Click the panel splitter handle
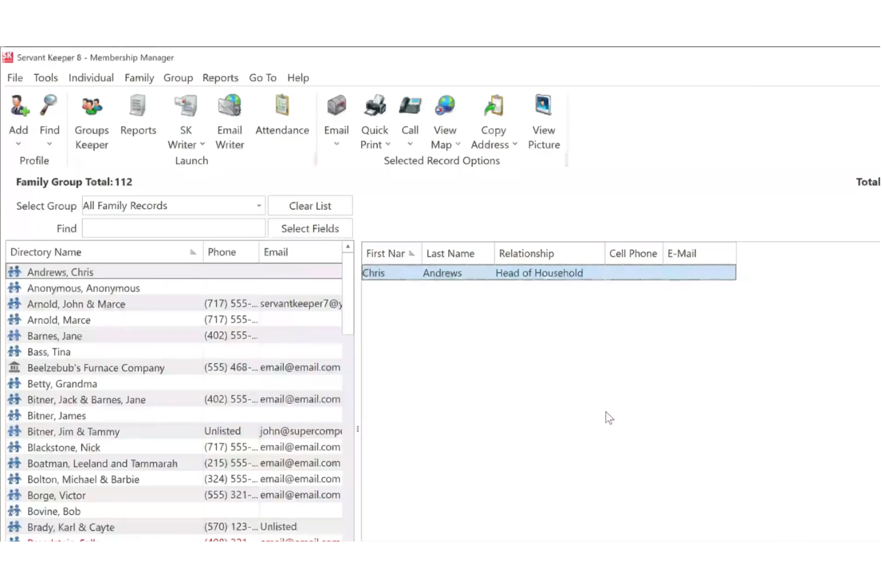Screen dimensions: 882x588 (x=358, y=429)
